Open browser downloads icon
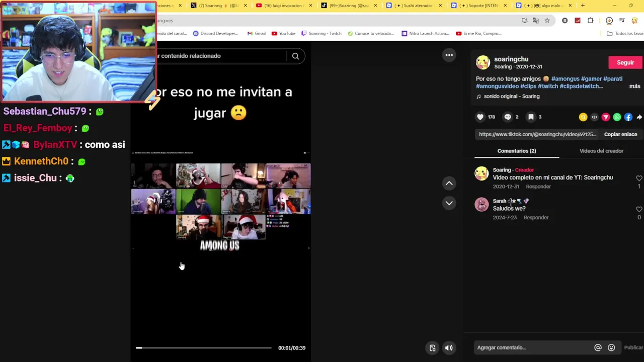Viewport: 644px width, 362px height. (609, 21)
